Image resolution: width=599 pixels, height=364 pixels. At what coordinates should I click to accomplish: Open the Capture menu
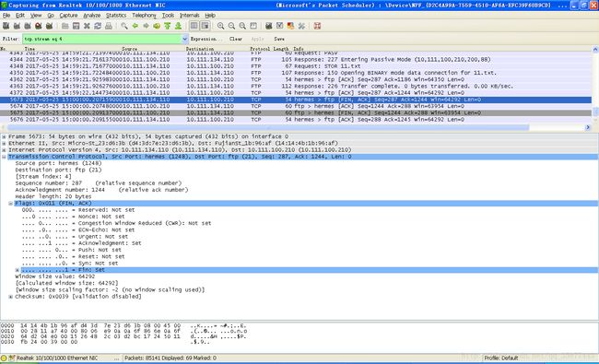point(68,16)
